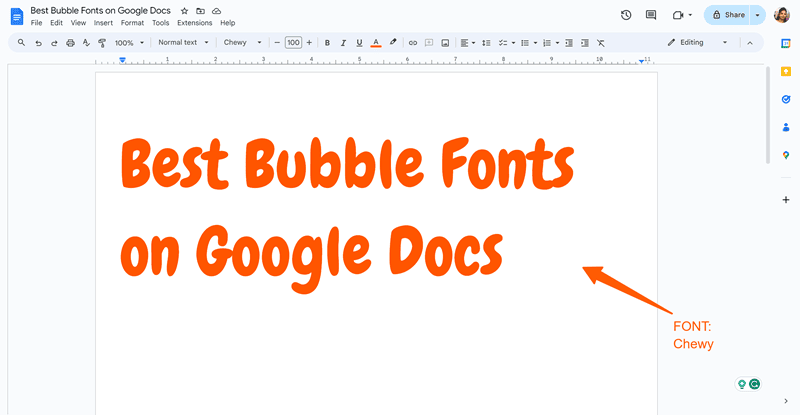This screenshot has width=800, height=415.
Task: Open the text color picker
Action: (x=376, y=43)
